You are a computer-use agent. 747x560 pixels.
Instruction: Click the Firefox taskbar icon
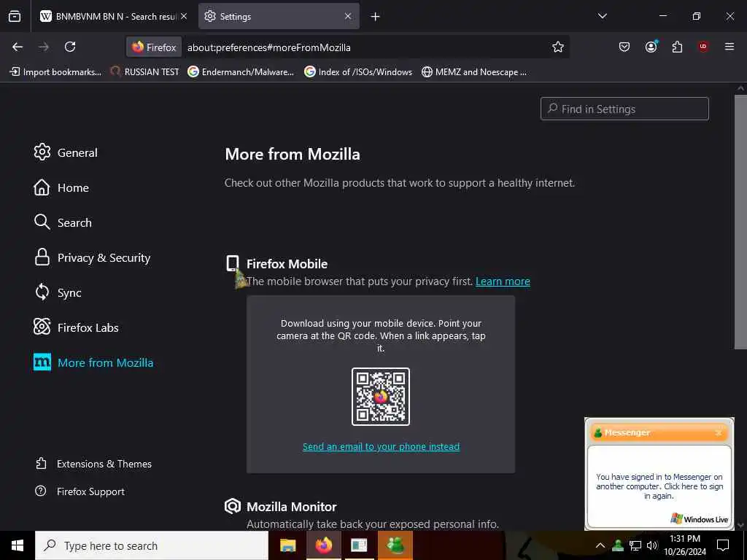(x=323, y=545)
